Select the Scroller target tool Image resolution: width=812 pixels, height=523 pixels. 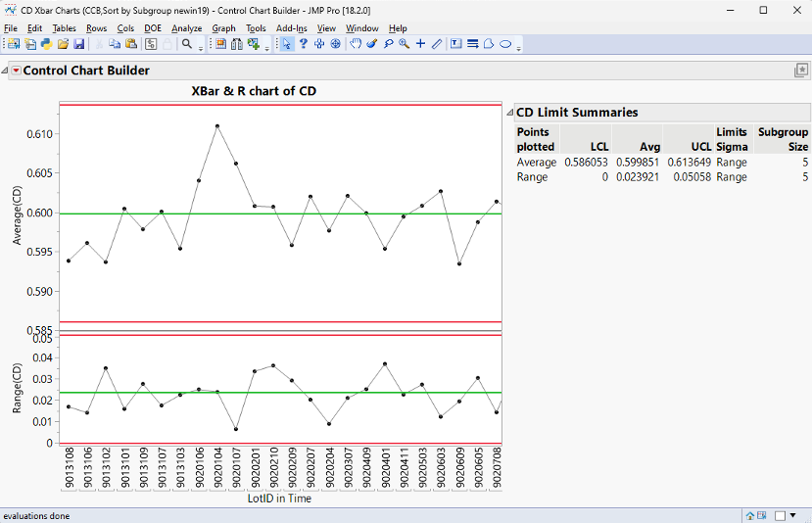336,44
